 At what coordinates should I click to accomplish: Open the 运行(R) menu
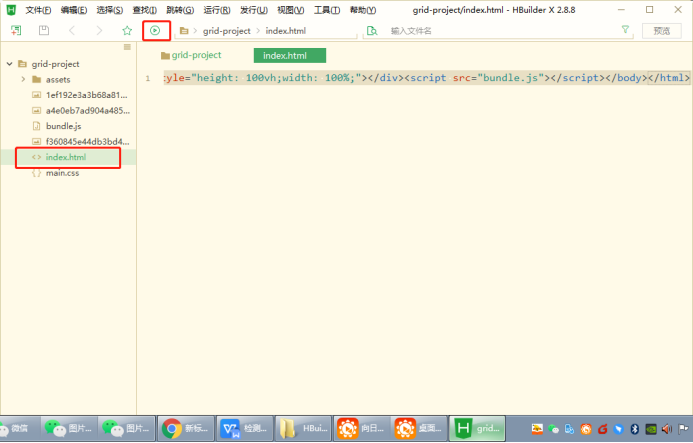[217, 10]
